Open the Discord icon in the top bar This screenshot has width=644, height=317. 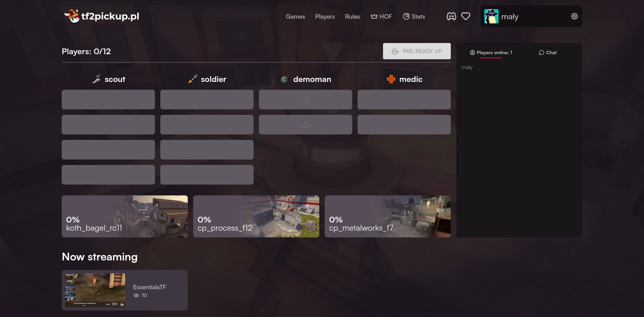[451, 16]
